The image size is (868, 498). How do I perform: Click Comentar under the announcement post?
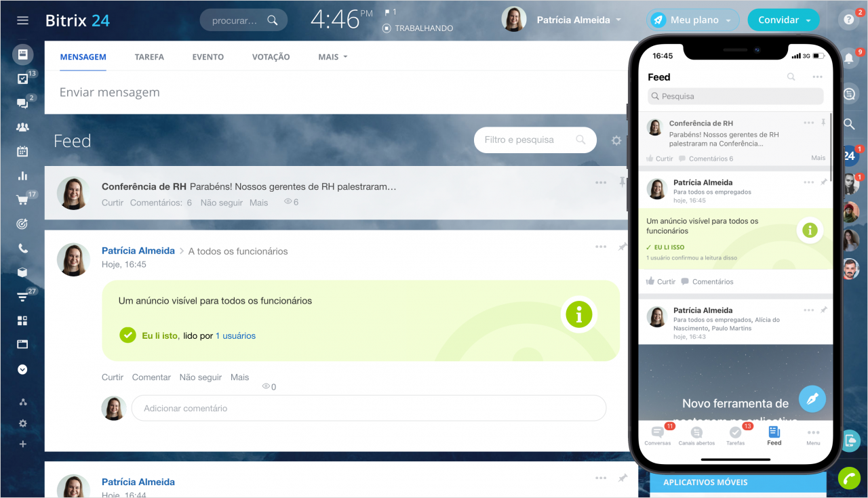(x=151, y=377)
